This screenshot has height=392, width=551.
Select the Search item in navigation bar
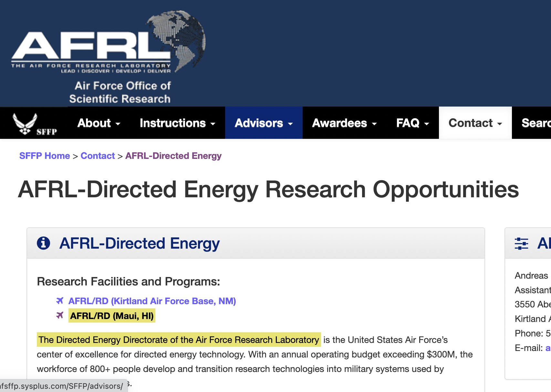click(535, 123)
